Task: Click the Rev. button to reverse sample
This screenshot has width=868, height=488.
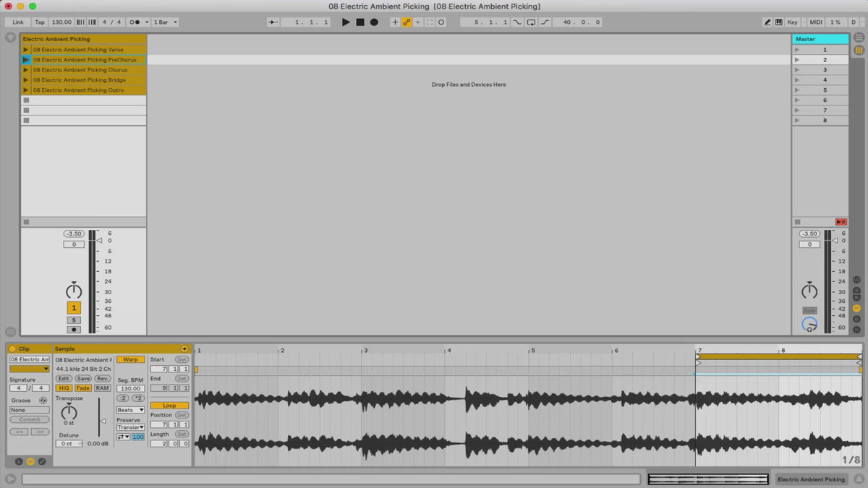Action: [103, 378]
